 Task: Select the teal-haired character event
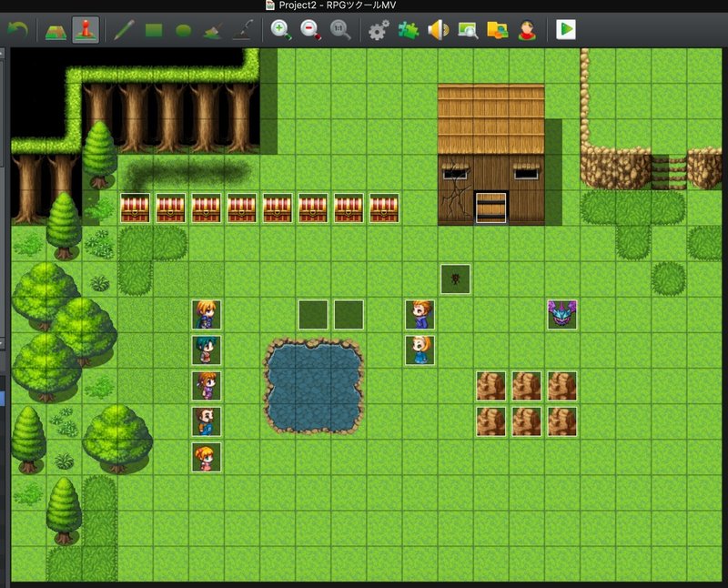pos(207,350)
